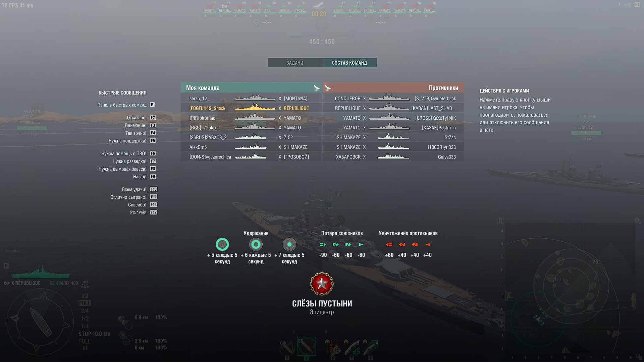Screen dimensions: 644x362
Task: Send the 'Нужна поддержка!' quick message
Action: [127, 141]
